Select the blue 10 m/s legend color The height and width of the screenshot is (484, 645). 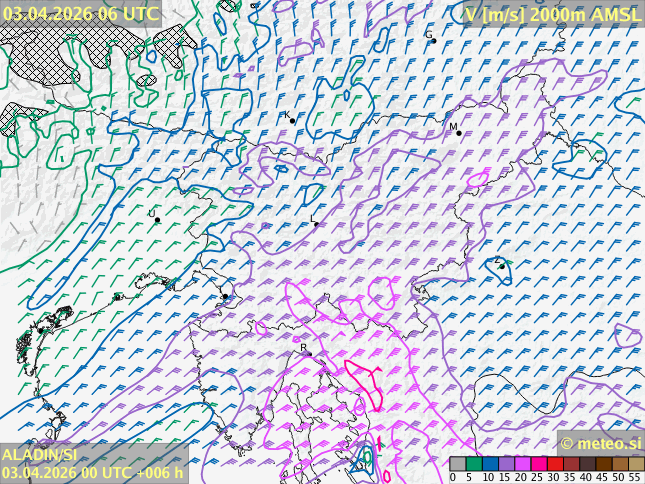[x=489, y=464]
